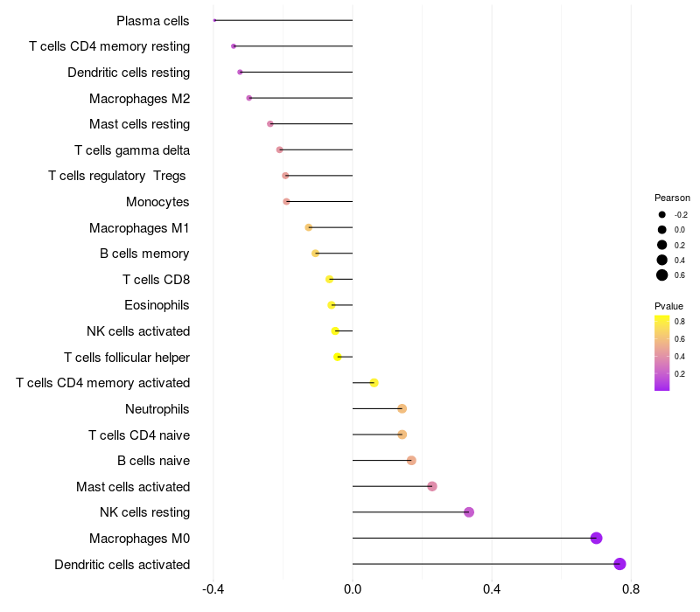Click the Macrophages M0 purple dot
Viewport: 700px width, 612px height.
pyautogui.click(x=597, y=538)
